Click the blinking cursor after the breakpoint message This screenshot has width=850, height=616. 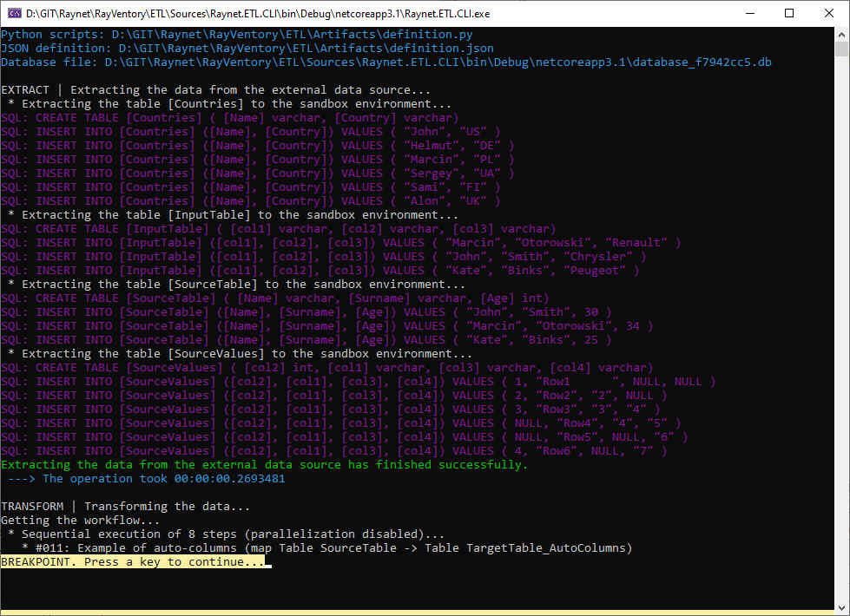pyautogui.click(x=267, y=563)
